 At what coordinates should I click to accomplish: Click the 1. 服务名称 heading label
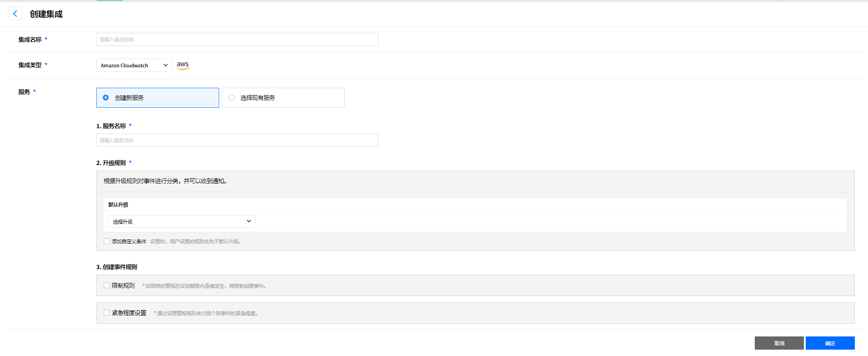(x=111, y=126)
